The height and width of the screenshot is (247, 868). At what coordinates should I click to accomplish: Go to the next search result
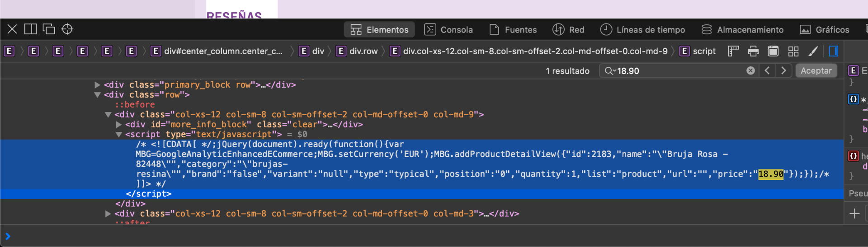pyautogui.click(x=783, y=71)
